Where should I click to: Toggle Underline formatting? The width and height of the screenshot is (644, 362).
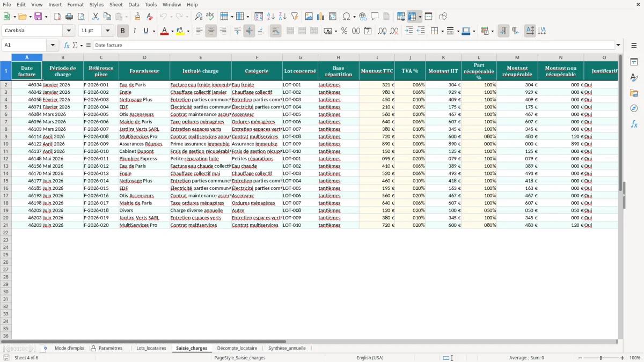145,31
